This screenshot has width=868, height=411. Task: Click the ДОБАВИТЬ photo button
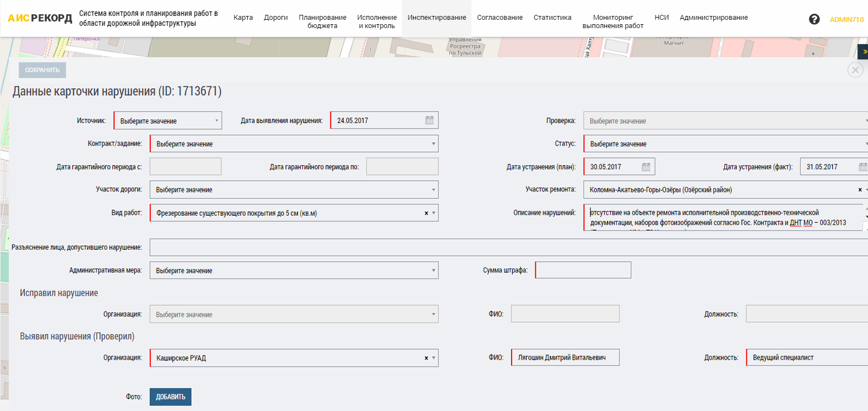(x=171, y=397)
